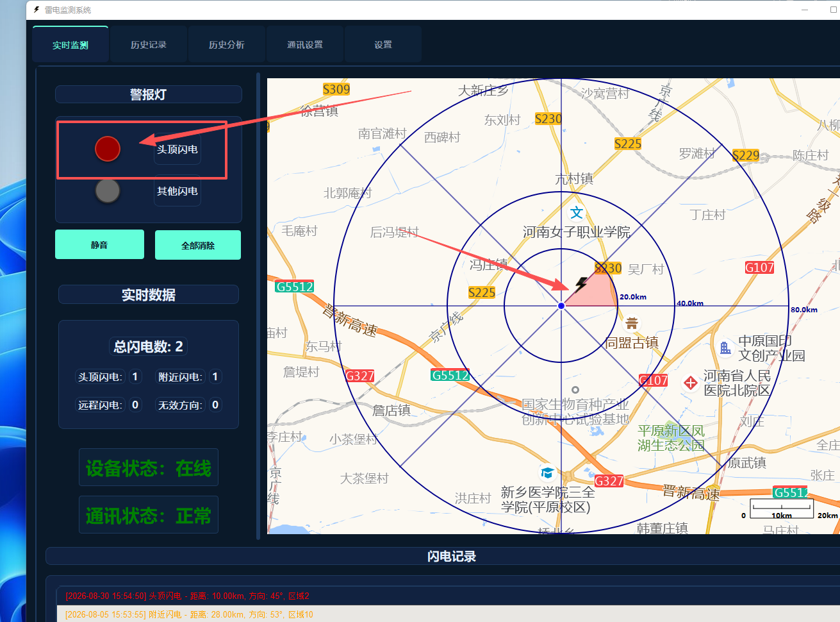Image resolution: width=840 pixels, height=622 pixels.
Task: Click the map distance scale bar
Action: click(782, 508)
